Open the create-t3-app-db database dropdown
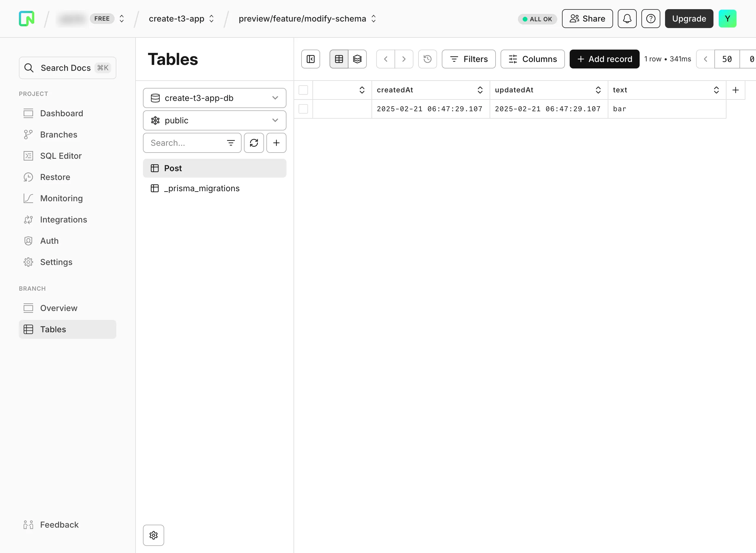Screen dimensions: 756x553 214,98
